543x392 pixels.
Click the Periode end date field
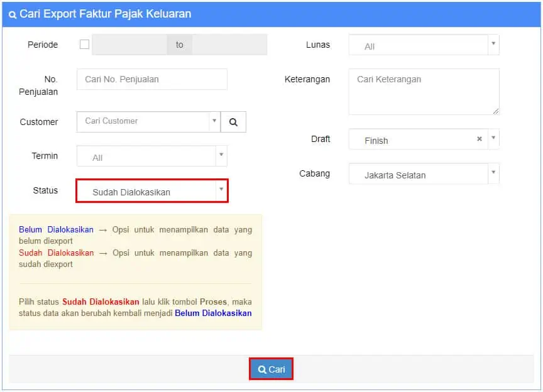pos(229,45)
